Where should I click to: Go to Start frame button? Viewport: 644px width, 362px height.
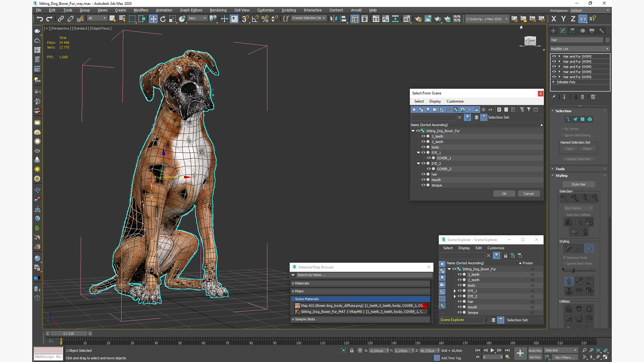coord(478,350)
